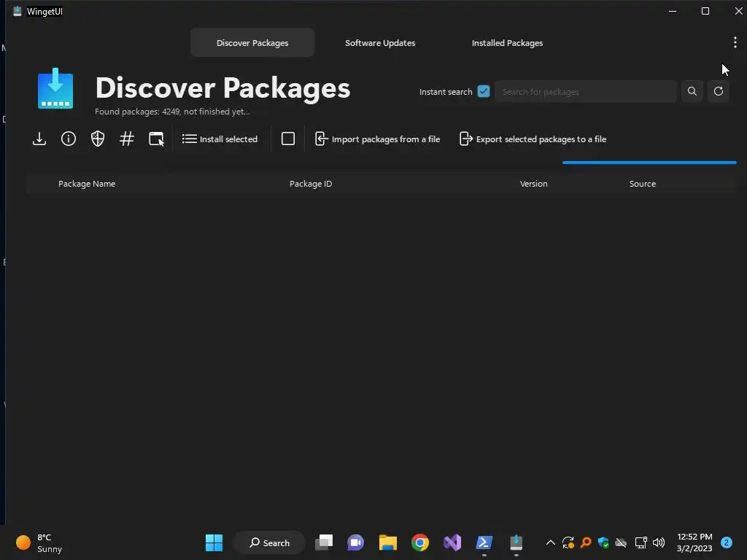Click the WingetUI taskbar icon
The width and height of the screenshot is (747, 560).
tap(516, 542)
